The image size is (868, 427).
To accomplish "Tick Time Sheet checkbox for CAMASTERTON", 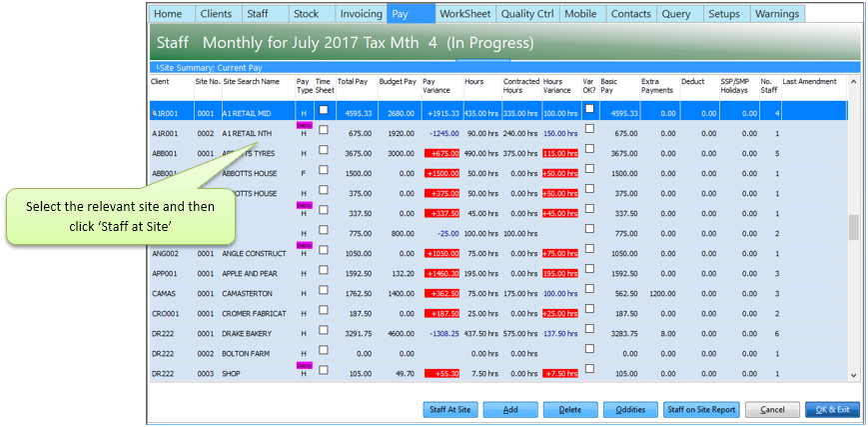I will coord(324,289).
